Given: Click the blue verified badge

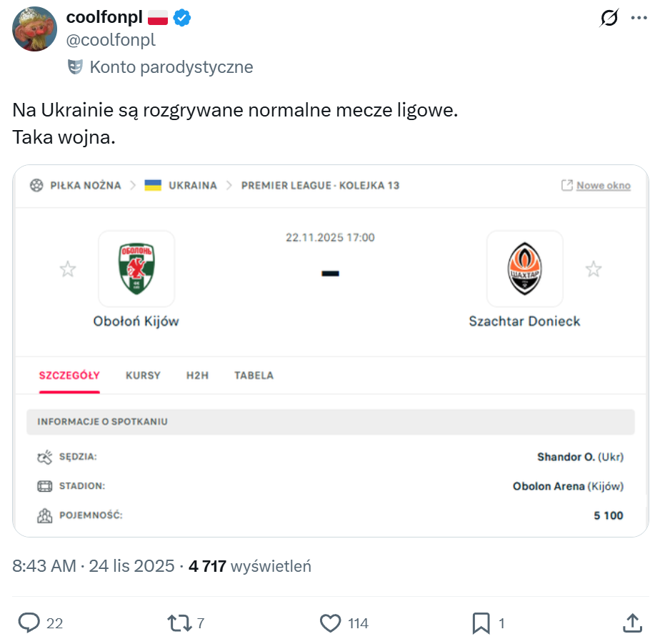Looking at the screenshot, I should click(183, 19).
